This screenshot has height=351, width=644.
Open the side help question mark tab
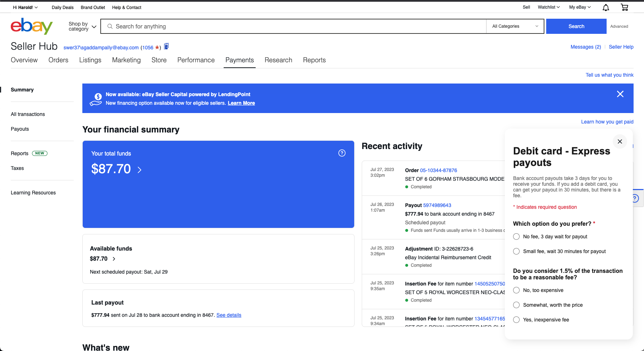click(636, 198)
